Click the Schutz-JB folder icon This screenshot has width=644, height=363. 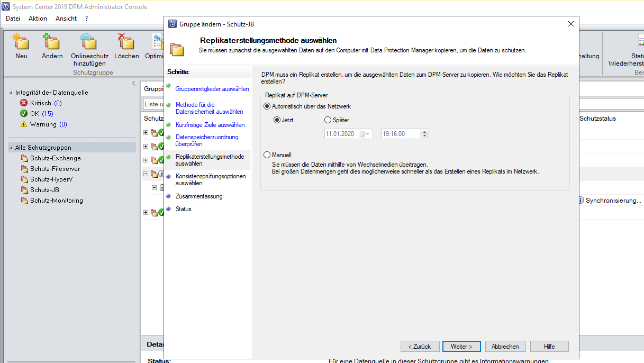tap(25, 190)
